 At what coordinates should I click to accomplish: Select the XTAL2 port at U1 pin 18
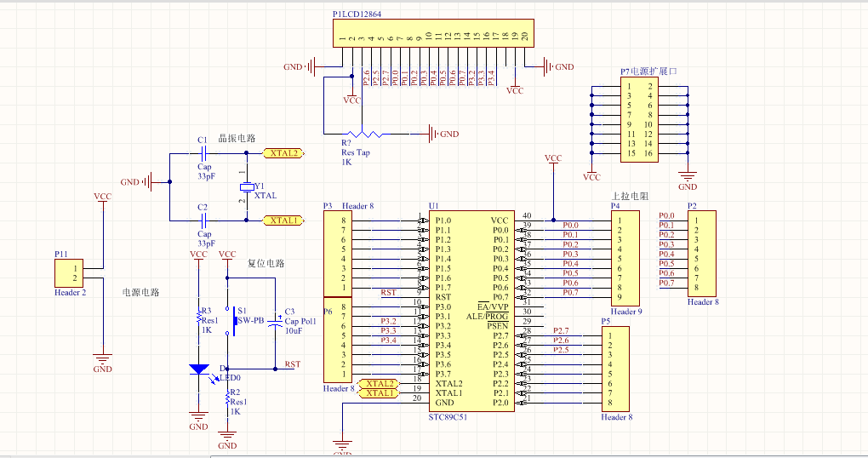[x=379, y=383]
